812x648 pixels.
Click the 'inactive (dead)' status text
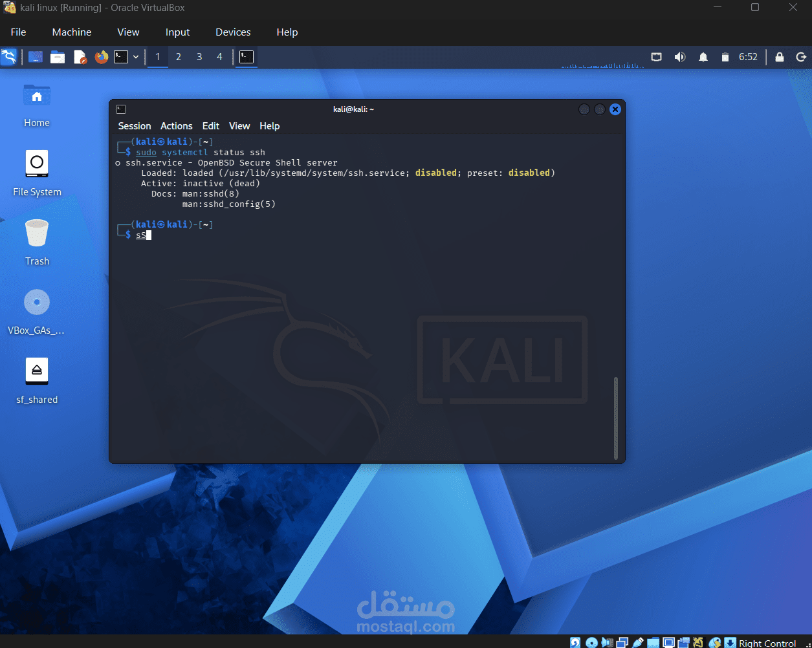[221, 183]
